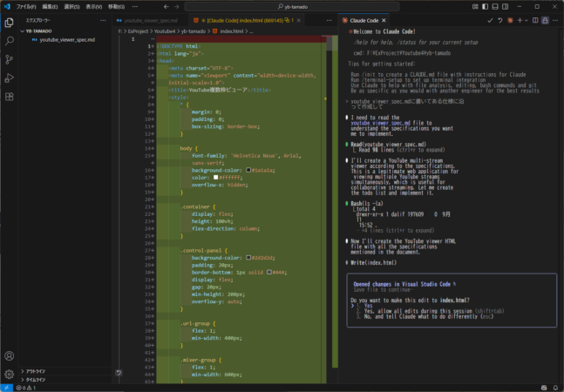The height and width of the screenshot is (392, 564).
Task: Open the Run and Debug view
Action: [9, 78]
